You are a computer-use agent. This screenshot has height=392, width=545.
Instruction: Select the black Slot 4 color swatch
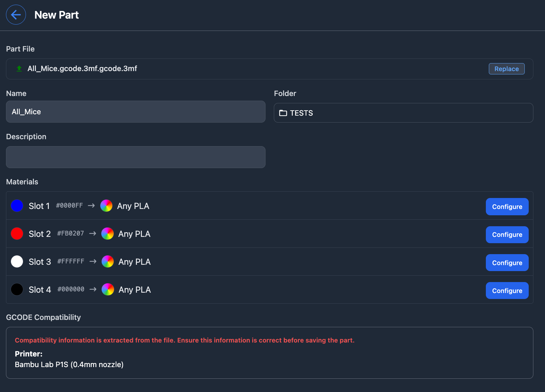point(17,289)
